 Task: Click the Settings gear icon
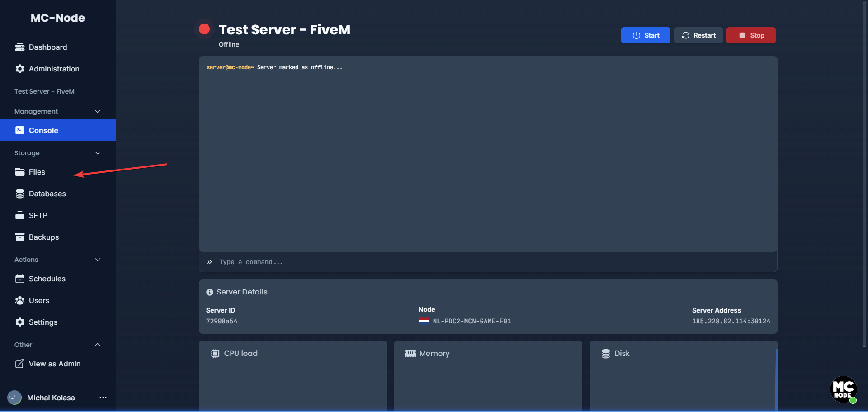[20, 322]
